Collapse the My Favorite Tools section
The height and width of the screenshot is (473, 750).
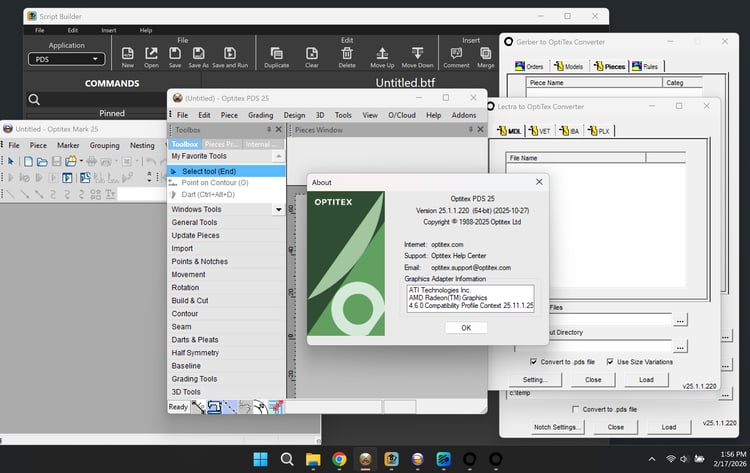pos(278,157)
